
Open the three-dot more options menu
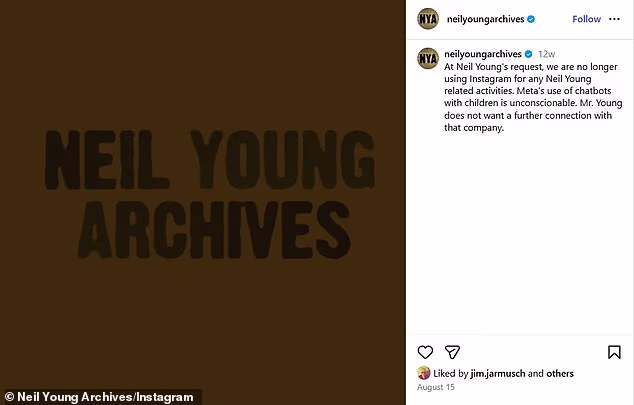(x=614, y=19)
